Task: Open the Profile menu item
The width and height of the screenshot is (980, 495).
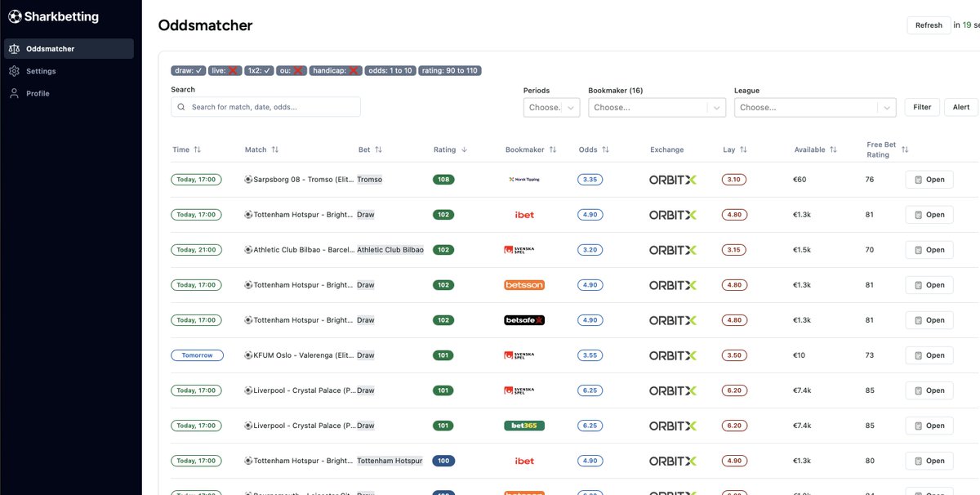Action: coord(69,93)
